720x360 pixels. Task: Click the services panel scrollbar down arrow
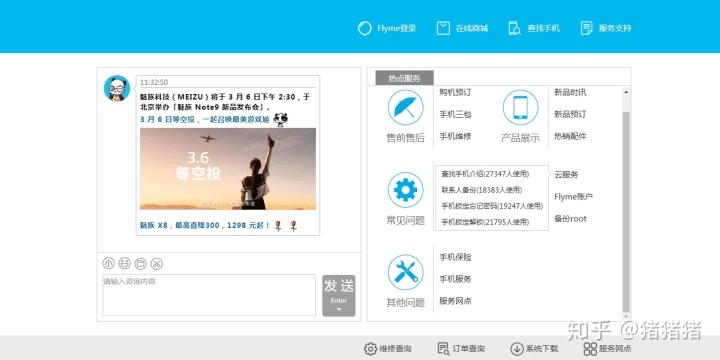tap(626, 316)
